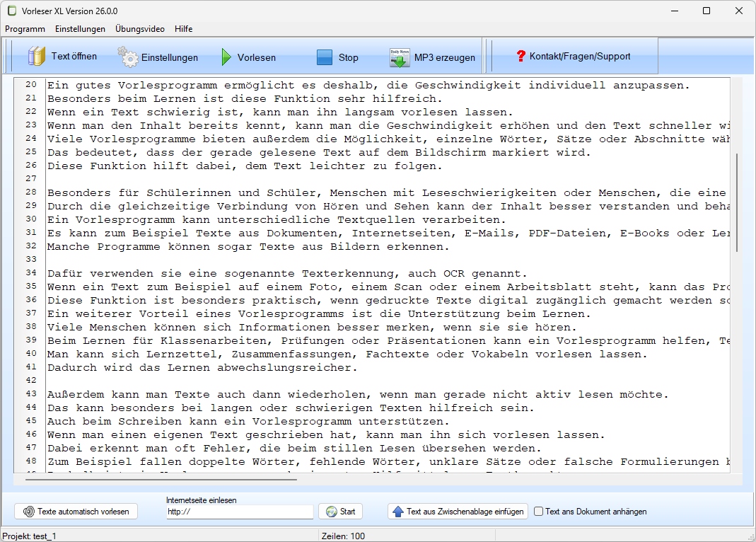Screen dimensions: 756x542
Task: Click the Start button for website import
Action: [x=340, y=512]
